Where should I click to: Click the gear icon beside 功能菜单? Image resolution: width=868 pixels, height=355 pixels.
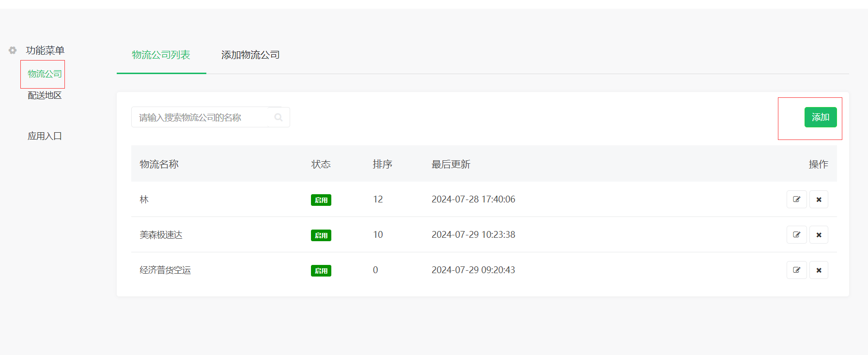[x=13, y=50]
